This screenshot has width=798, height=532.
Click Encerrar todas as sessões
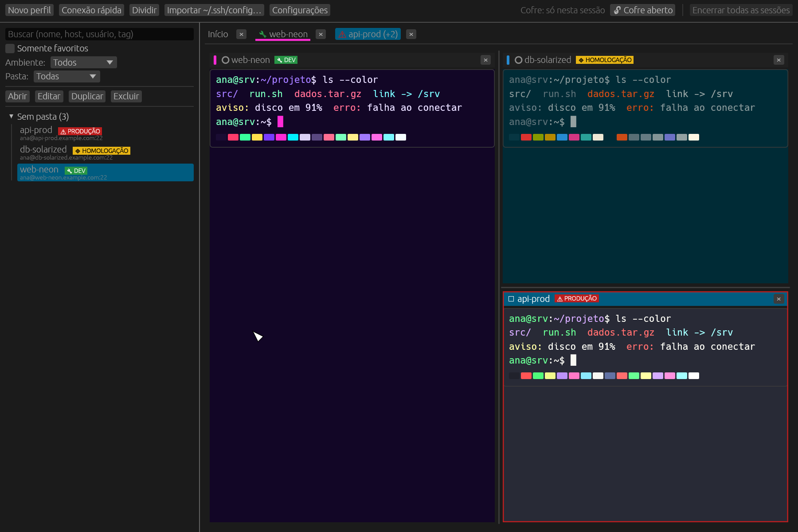tap(741, 10)
